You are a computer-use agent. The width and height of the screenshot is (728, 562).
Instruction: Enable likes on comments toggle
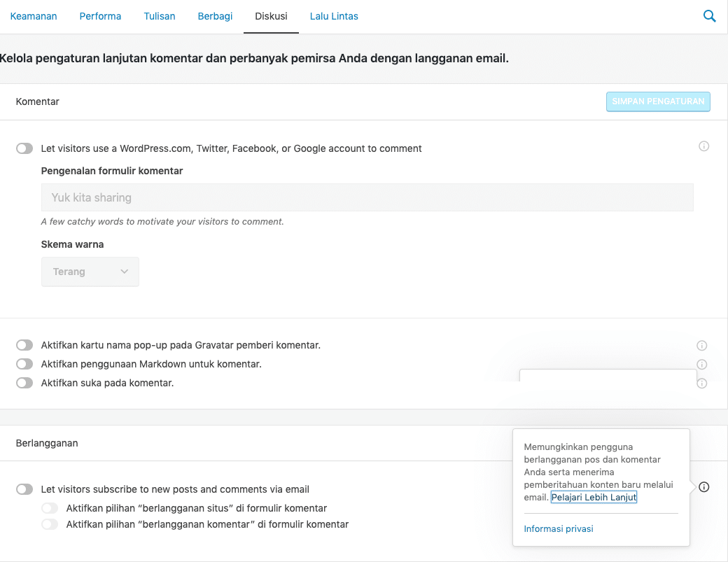coord(24,383)
